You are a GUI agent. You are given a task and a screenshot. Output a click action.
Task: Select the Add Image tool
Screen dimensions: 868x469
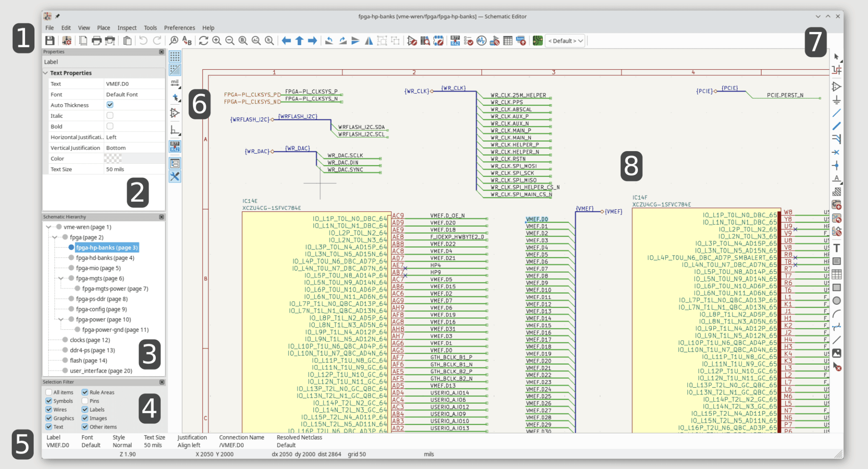pyautogui.click(x=837, y=353)
